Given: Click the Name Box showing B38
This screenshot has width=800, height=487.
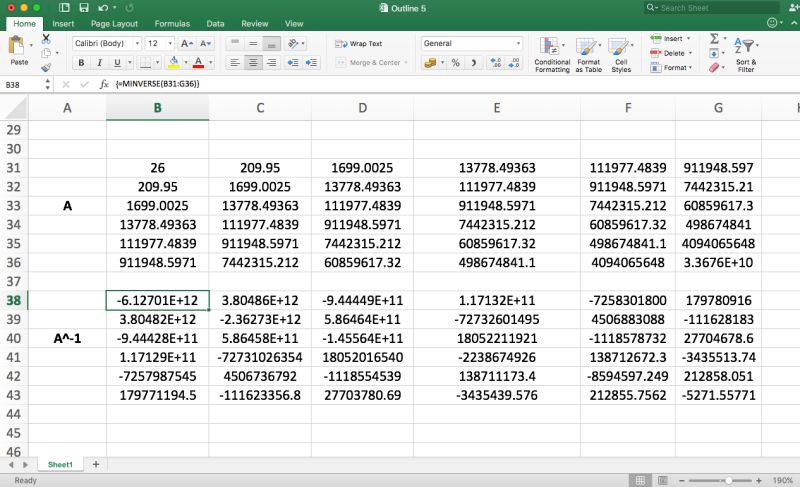Looking at the screenshot, I should point(23,85).
